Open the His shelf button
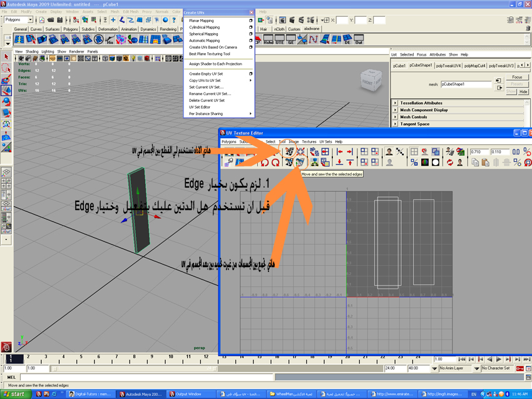Viewport: 532px width, 399px height. (x=110, y=39)
